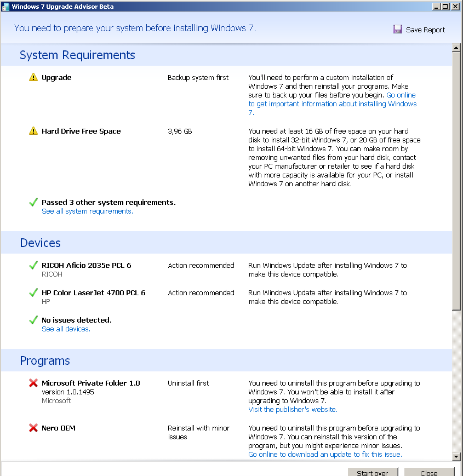Select 'Action recommended' in the HP row
This screenshot has height=476, width=463.
click(x=201, y=293)
